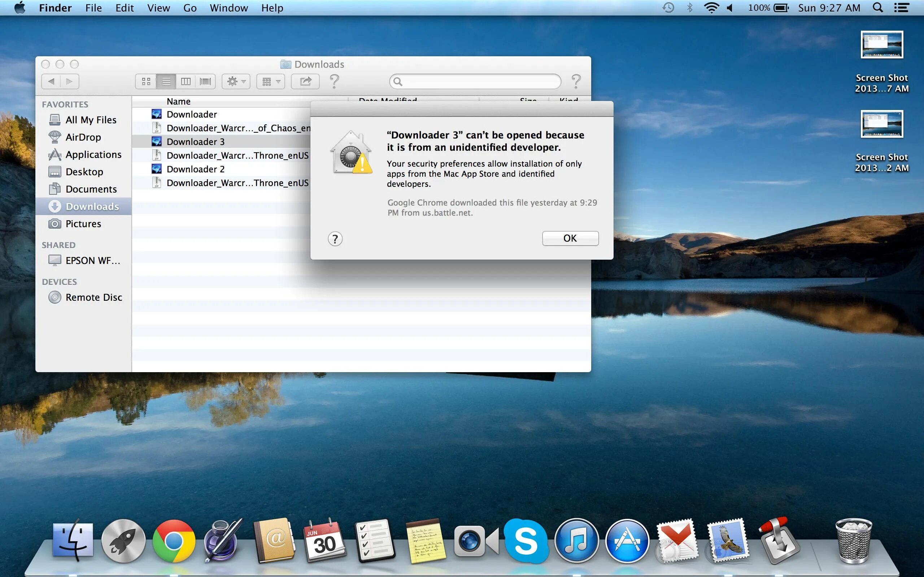The image size is (924, 577).
Task: Switch Finder to column view
Action: (186, 81)
